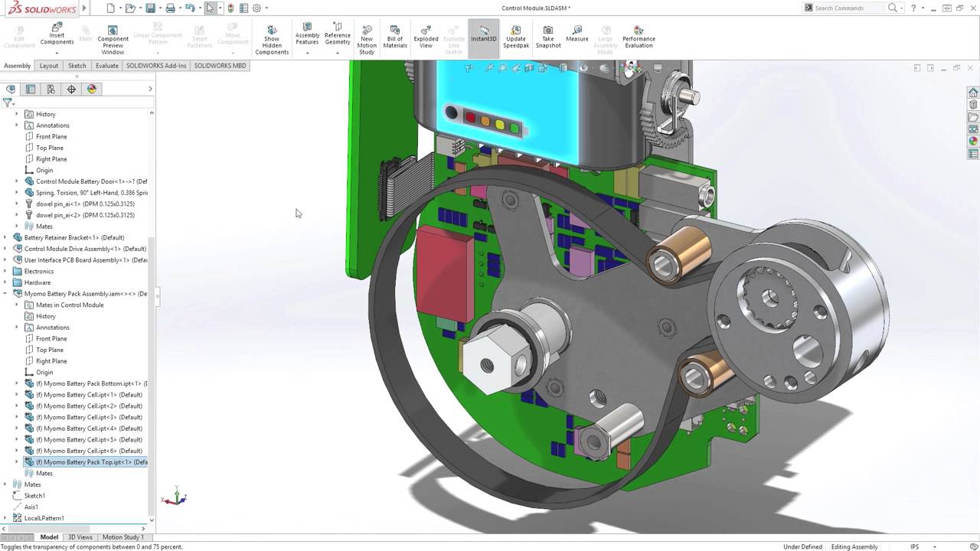Open the Component Preview Window
Viewport: 980px width, 551px height.
tap(113, 39)
